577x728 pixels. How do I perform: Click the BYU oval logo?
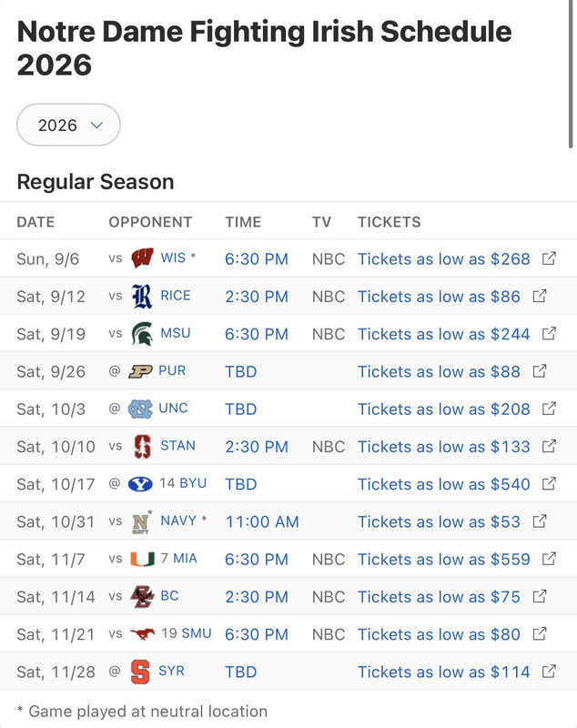(140, 484)
